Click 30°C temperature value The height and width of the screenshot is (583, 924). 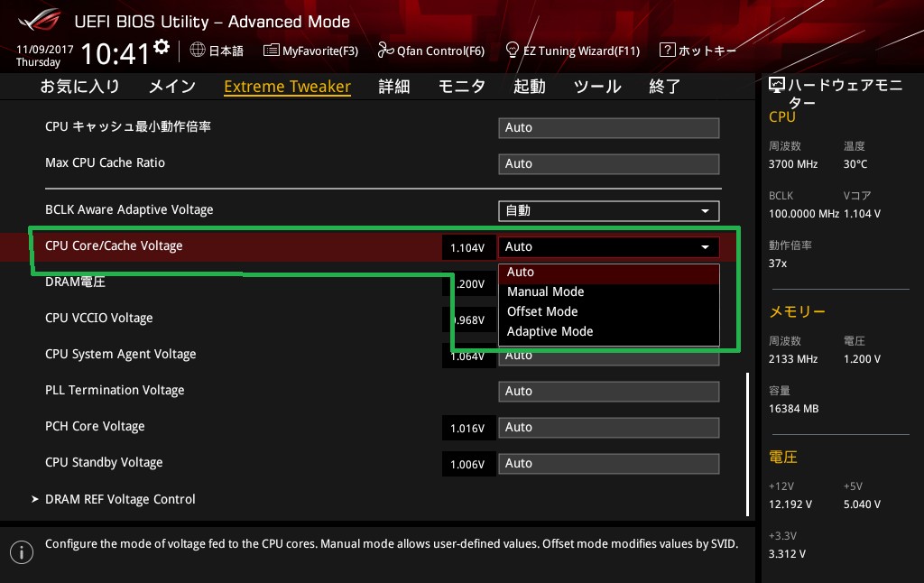point(855,164)
